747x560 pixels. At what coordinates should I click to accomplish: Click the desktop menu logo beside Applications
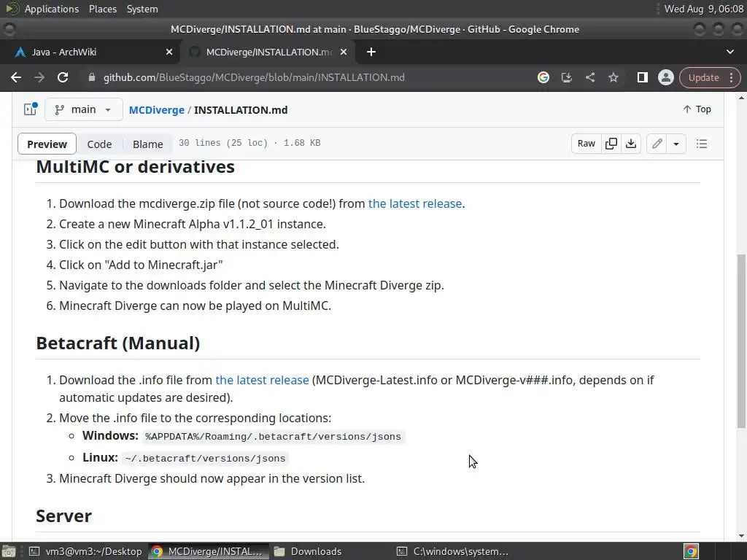pos(12,9)
